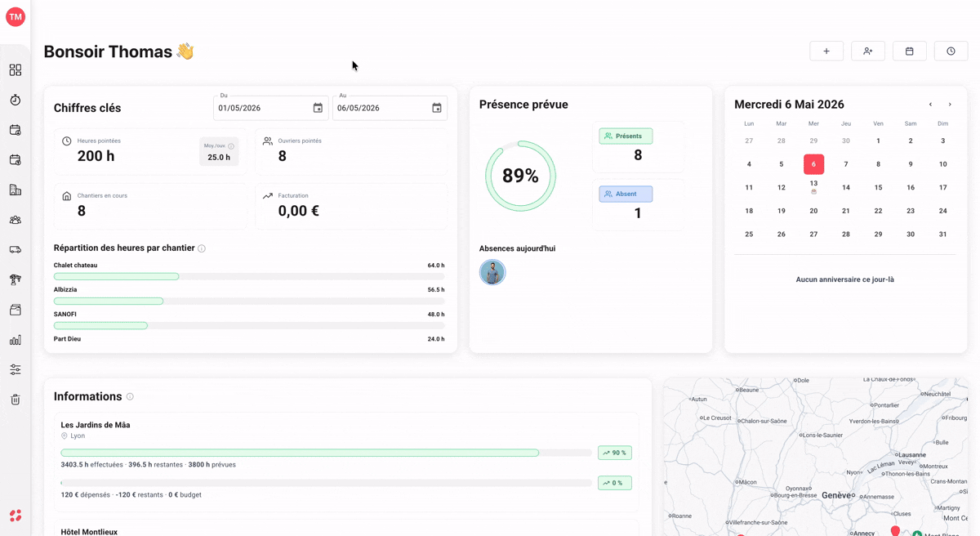980x536 pixels.
Task: Open the Au date picker calendar icon
Action: 437,108
